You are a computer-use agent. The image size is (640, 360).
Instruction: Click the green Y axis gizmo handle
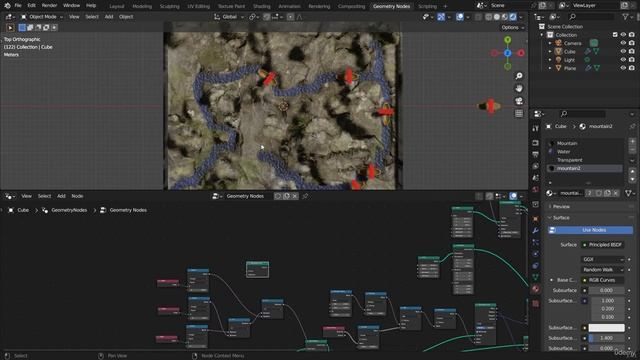[x=507, y=40]
